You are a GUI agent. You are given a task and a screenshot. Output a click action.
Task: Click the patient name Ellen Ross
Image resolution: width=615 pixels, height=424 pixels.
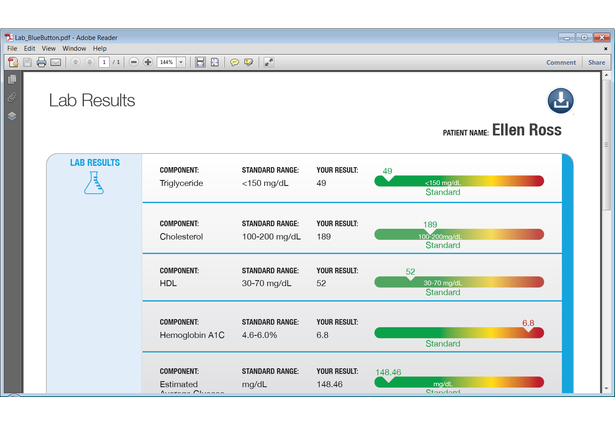(527, 130)
